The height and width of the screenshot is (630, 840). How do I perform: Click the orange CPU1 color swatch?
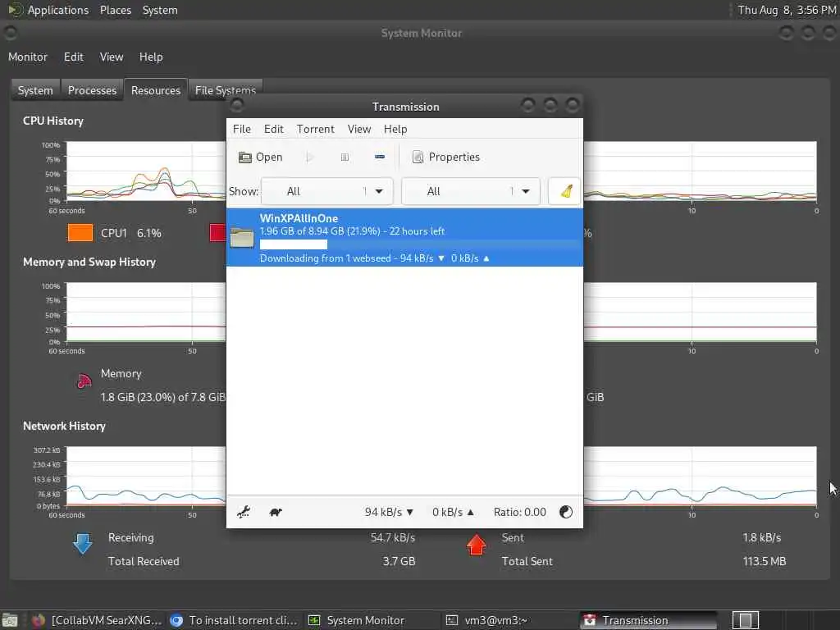[80, 233]
